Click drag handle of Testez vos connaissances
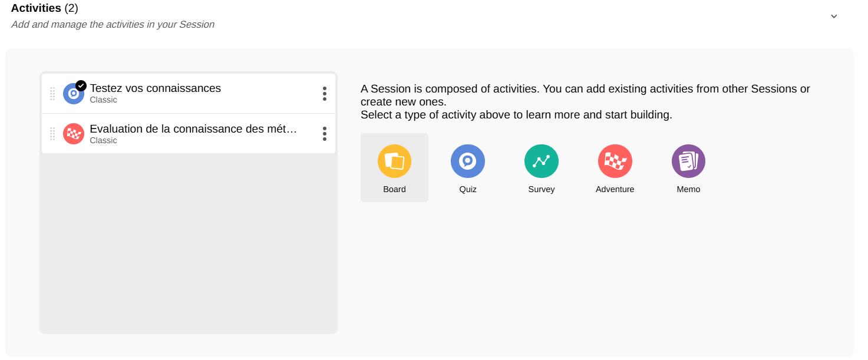868x360 pixels. (52, 94)
